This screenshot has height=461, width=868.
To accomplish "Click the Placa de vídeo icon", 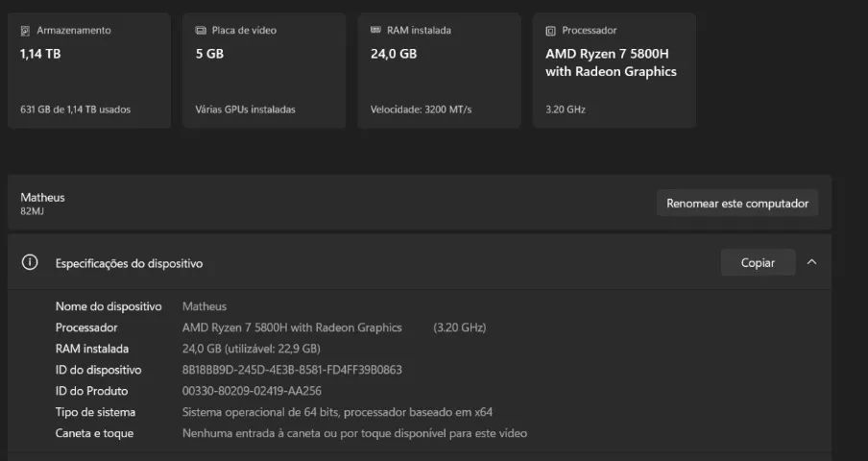I will click(x=201, y=31).
